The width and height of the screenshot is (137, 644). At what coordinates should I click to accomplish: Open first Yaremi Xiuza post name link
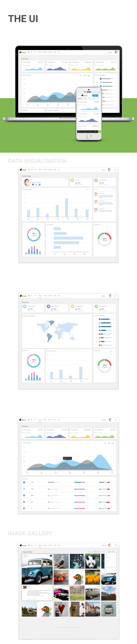[x=102, y=193]
